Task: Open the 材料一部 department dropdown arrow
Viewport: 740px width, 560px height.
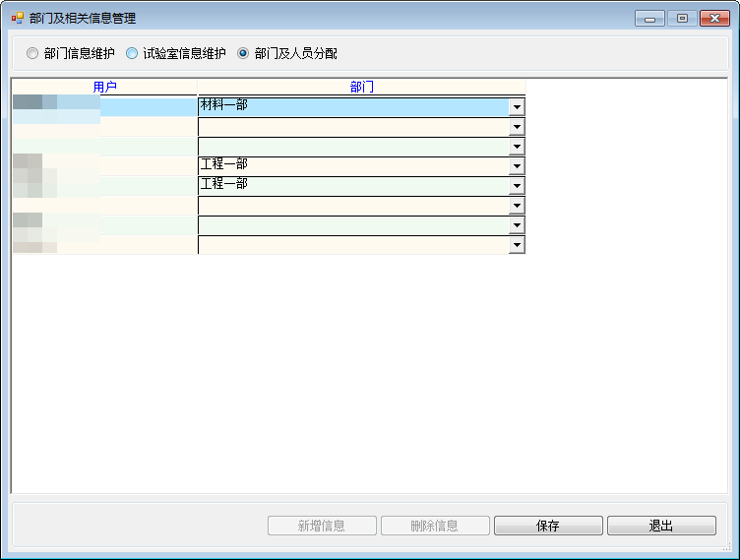Action: tap(517, 106)
